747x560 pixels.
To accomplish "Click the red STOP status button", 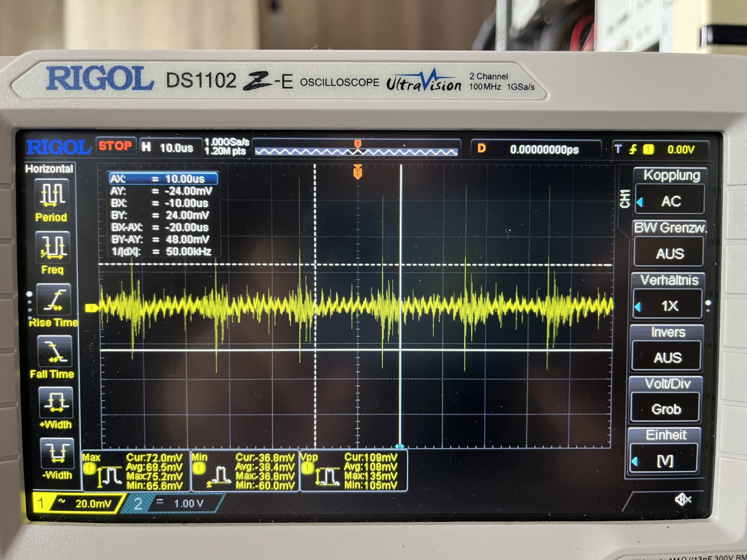I will pyautogui.click(x=115, y=146).
